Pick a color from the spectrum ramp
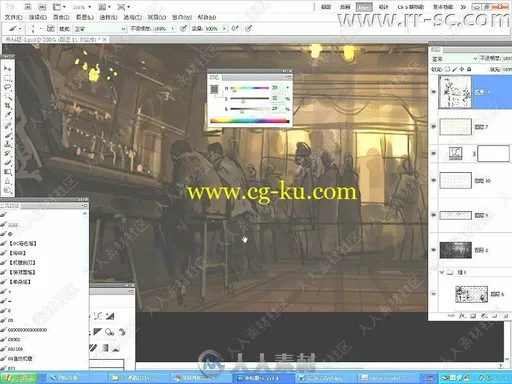 [250, 121]
